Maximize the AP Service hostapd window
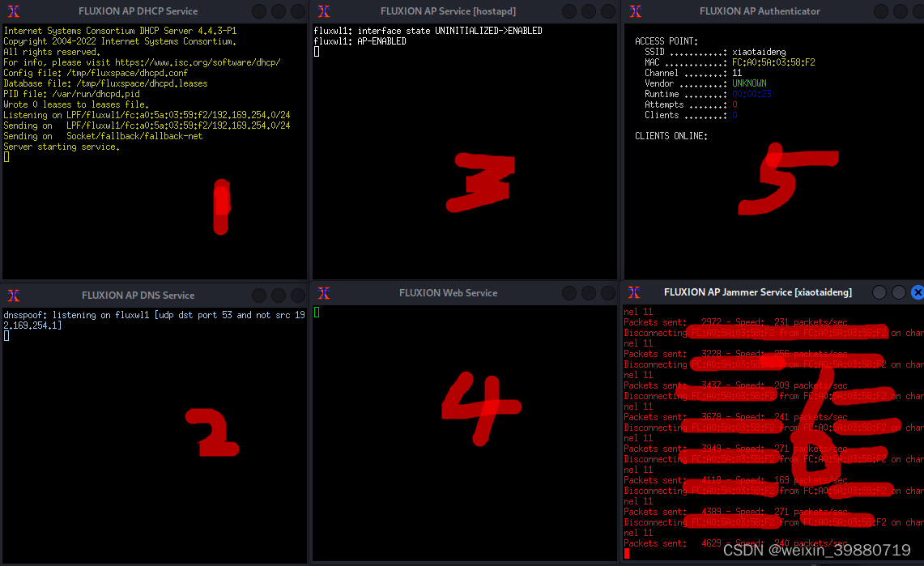Screen dimensions: 924x566 tap(589, 11)
